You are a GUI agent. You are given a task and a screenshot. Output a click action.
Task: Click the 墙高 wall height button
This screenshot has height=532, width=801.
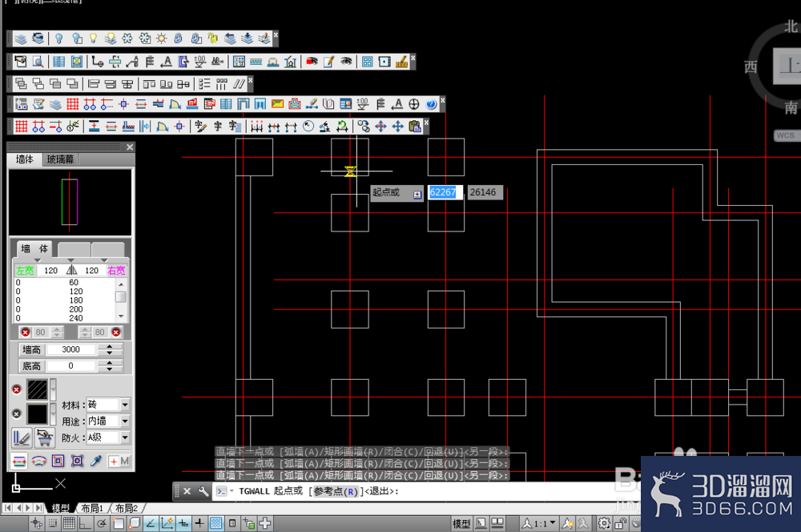pyautogui.click(x=32, y=349)
